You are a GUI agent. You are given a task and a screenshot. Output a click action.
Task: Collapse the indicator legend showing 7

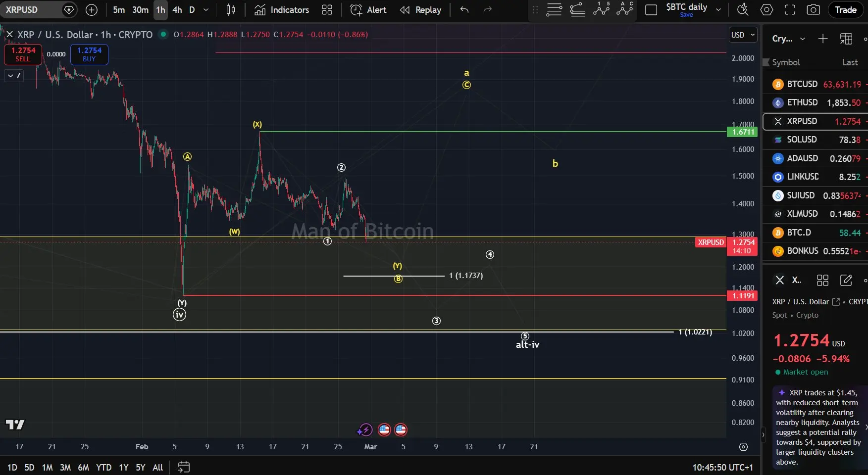coord(14,76)
